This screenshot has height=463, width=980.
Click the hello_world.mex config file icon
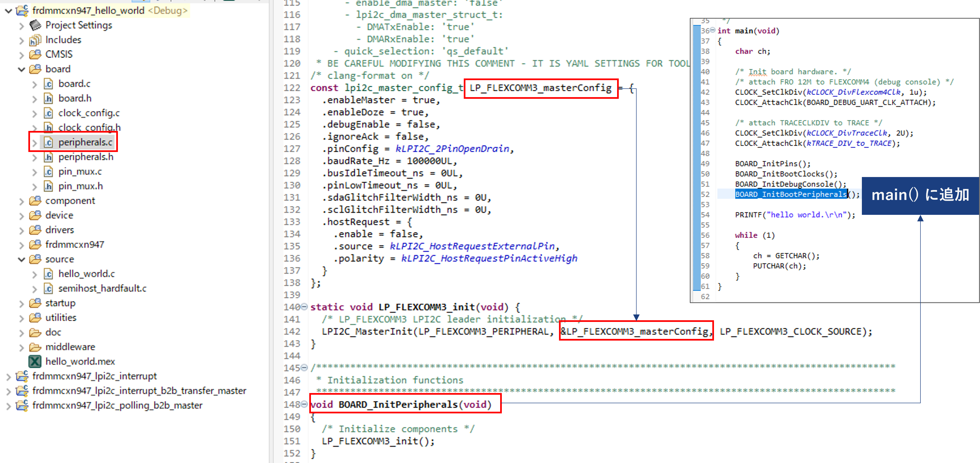pos(35,361)
